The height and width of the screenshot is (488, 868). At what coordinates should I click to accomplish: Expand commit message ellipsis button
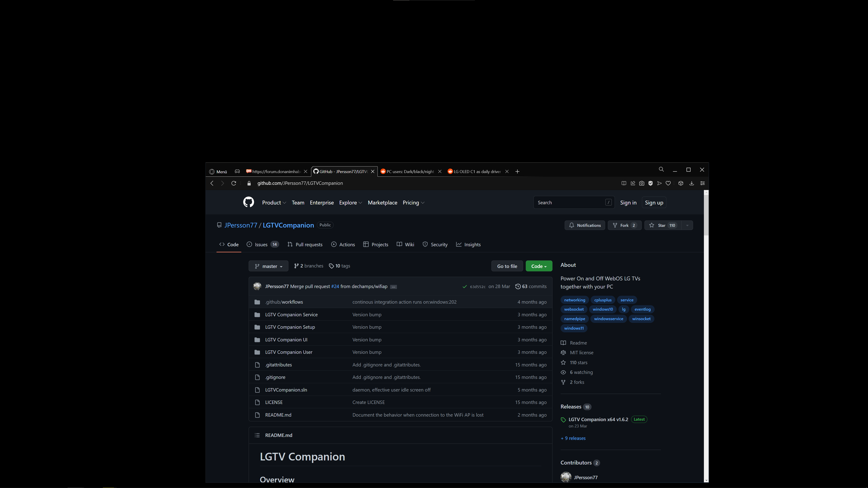tap(393, 287)
